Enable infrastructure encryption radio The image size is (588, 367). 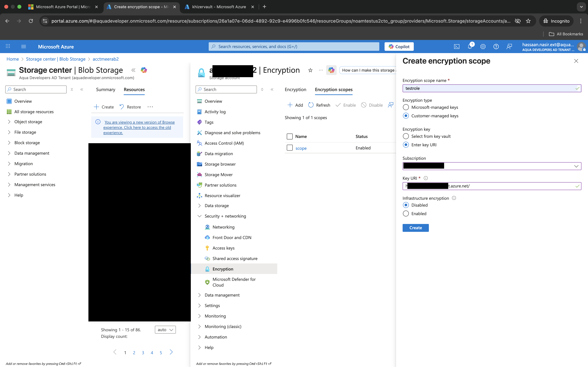[406, 214]
